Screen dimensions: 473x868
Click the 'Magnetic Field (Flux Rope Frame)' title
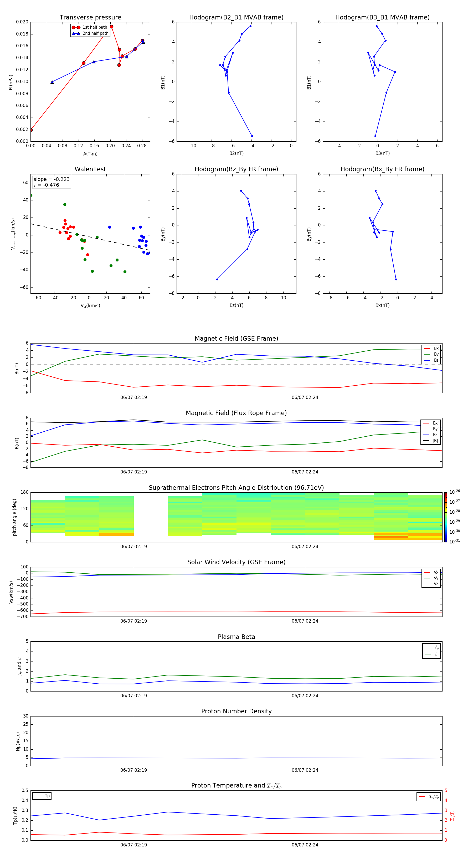236,413
